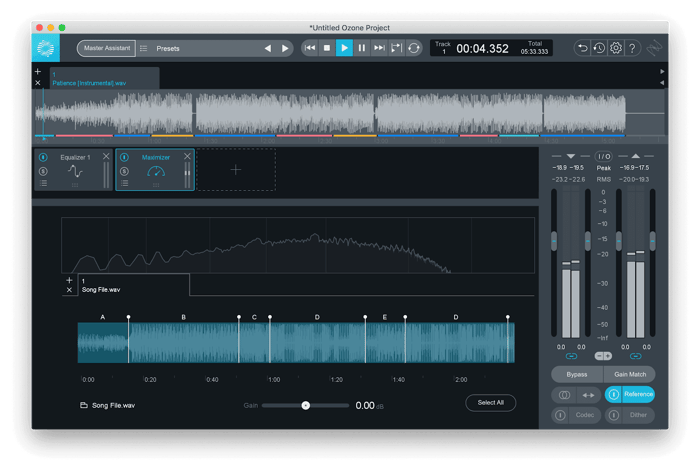Click the plus meter zoom button
The height and width of the screenshot is (471, 700).
pyautogui.click(x=608, y=356)
